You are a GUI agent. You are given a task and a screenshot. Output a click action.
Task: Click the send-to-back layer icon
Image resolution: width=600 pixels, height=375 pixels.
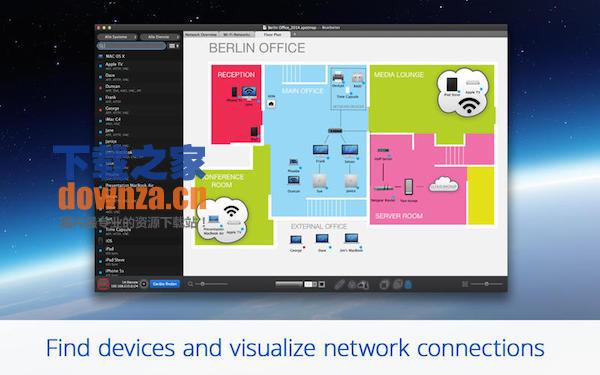coord(398,284)
